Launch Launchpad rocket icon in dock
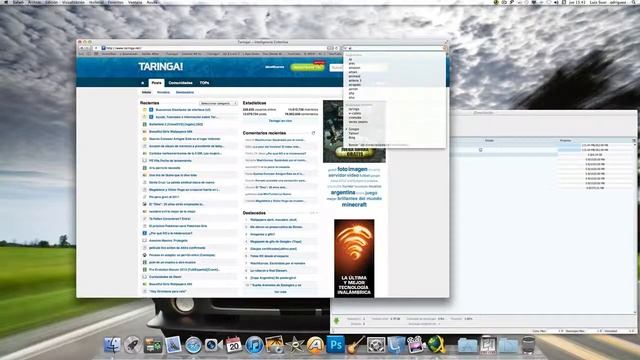 click(x=132, y=345)
